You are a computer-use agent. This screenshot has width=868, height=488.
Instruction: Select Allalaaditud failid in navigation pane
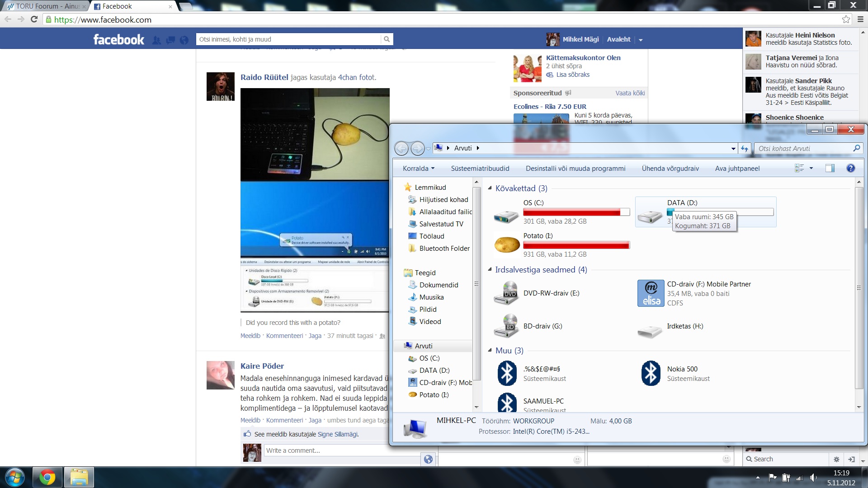point(445,211)
